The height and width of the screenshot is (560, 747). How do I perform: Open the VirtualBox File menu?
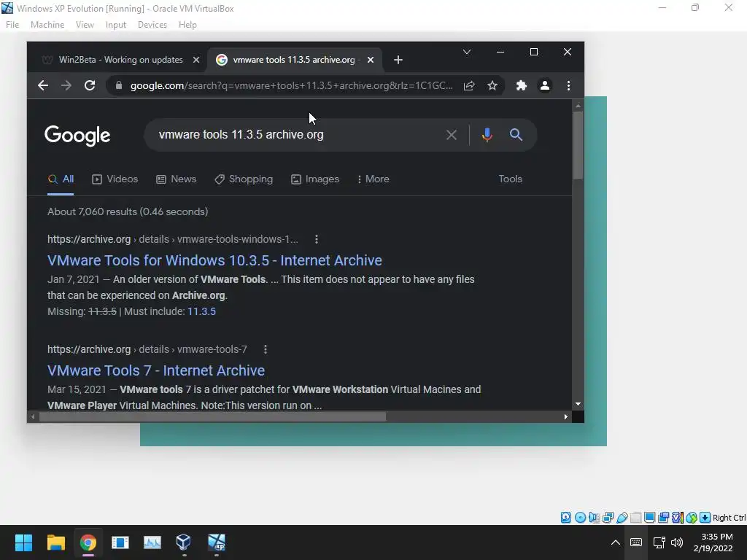point(12,25)
